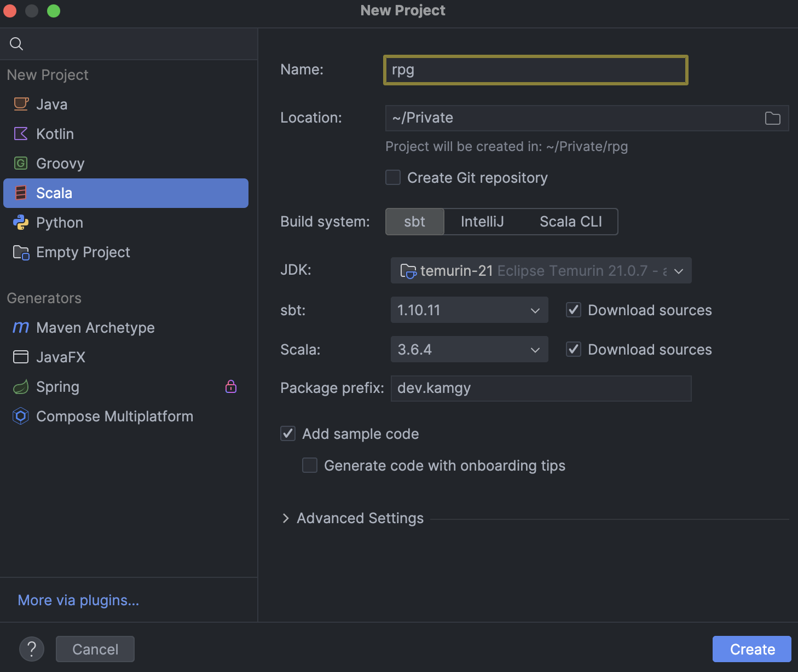Click the Java coffee cup icon
Viewport: 798px width, 672px height.
[21, 104]
